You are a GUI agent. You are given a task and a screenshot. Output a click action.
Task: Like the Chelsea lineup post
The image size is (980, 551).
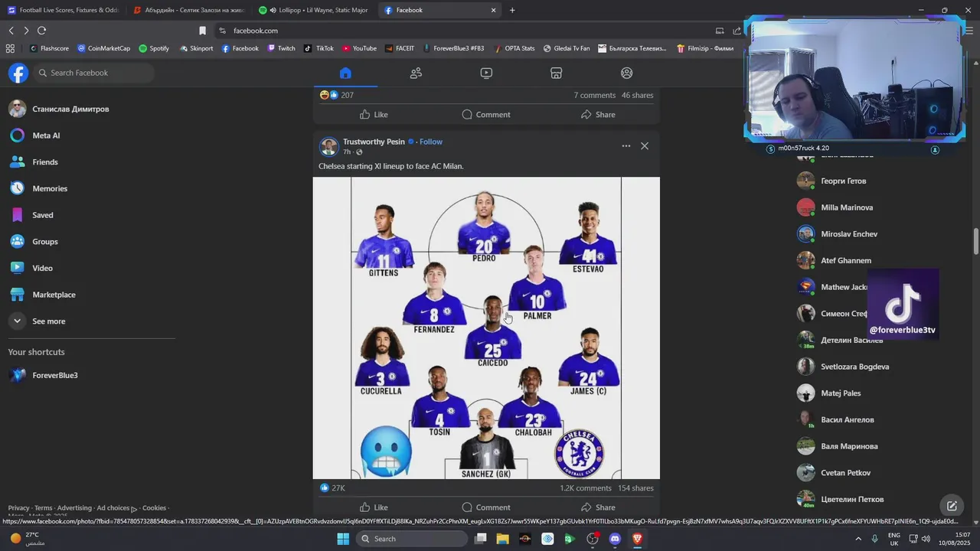click(374, 507)
